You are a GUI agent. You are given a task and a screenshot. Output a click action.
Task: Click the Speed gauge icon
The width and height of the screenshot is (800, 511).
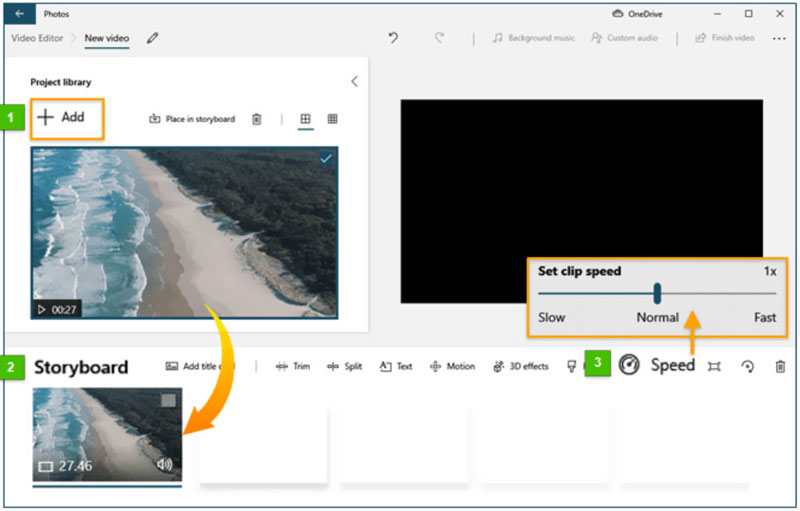[629, 365]
